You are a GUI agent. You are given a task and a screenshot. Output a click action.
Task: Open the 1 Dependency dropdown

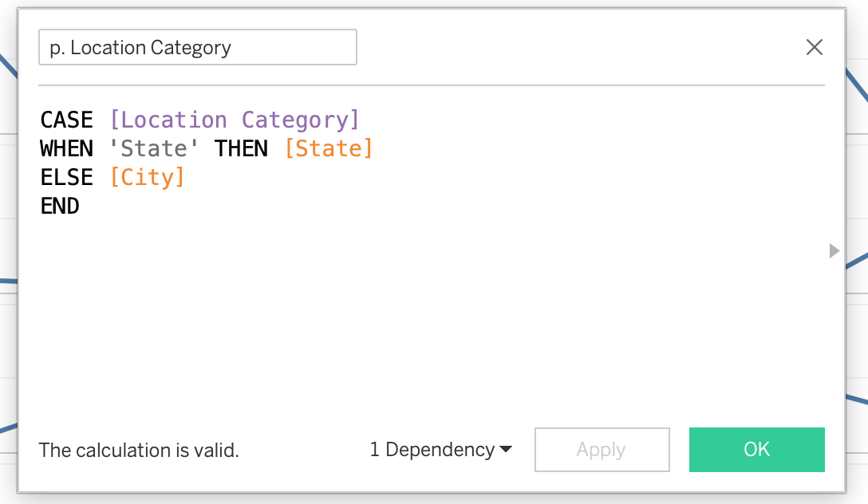pyautogui.click(x=432, y=450)
